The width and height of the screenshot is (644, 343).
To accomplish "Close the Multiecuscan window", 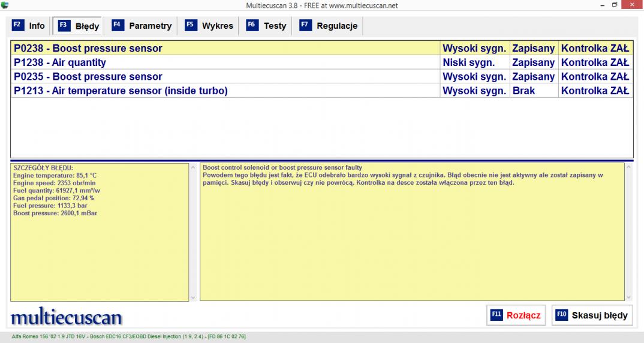I will pyautogui.click(x=633, y=5).
